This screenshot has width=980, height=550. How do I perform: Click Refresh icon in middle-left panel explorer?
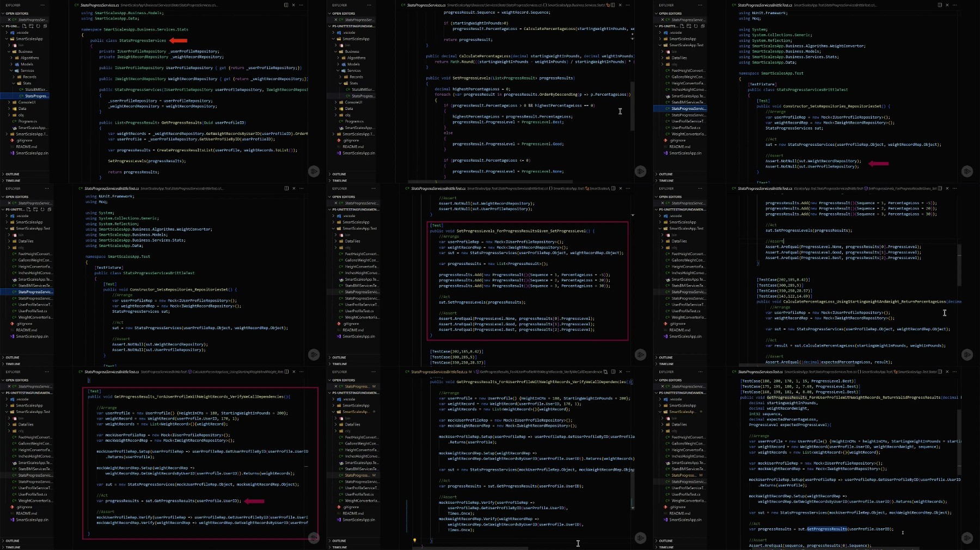(42, 209)
